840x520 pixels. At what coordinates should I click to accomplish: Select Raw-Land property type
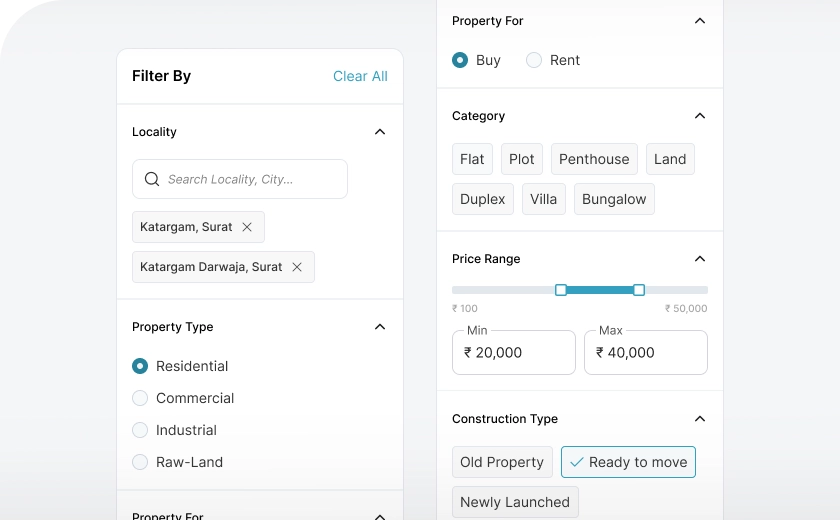point(140,462)
